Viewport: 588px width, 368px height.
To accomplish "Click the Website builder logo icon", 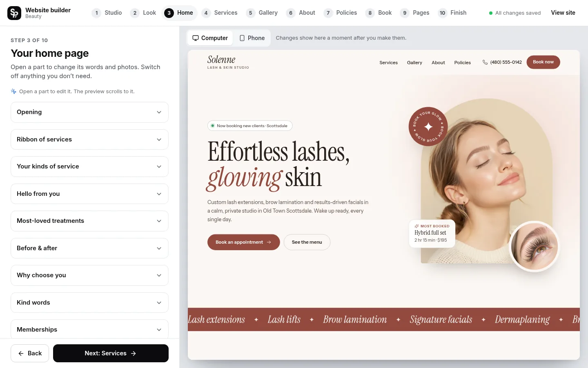I will click(14, 13).
